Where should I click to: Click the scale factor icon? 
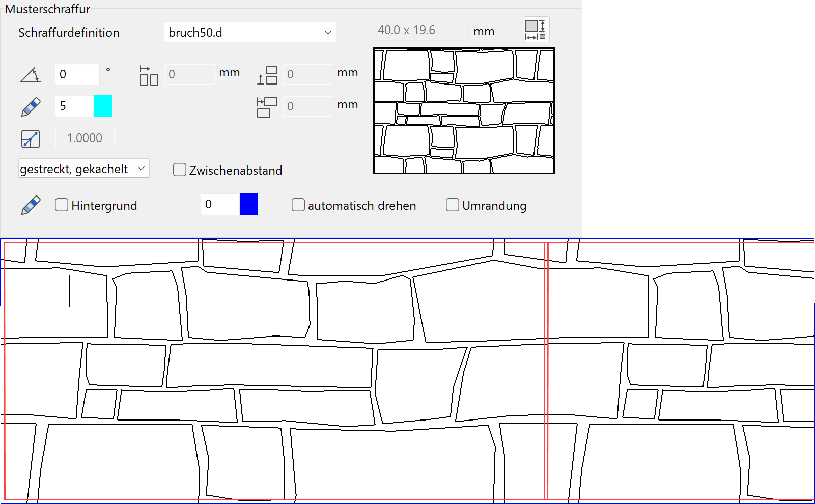pyautogui.click(x=30, y=138)
